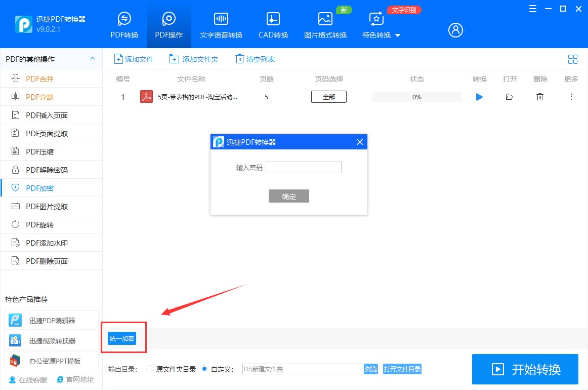Delete the PDF with the trash can icon
The width and height of the screenshot is (588, 390).
pyautogui.click(x=540, y=97)
